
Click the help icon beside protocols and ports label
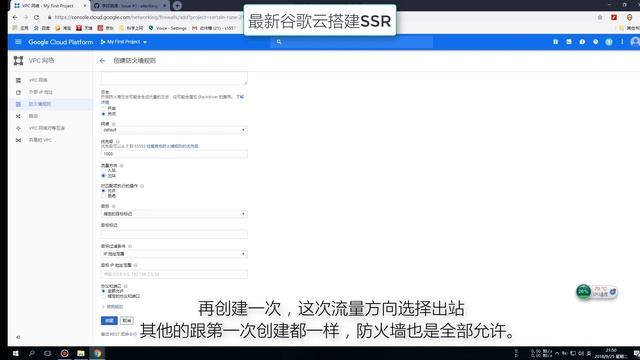coord(126,286)
